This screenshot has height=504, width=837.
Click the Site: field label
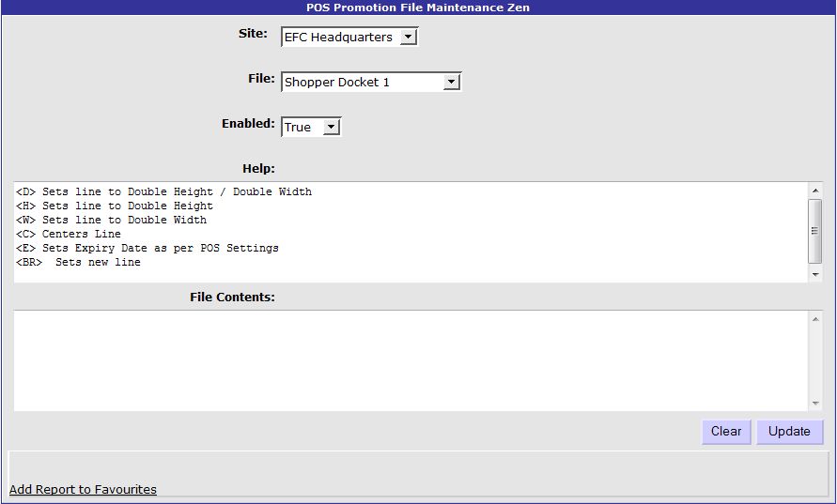click(253, 34)
